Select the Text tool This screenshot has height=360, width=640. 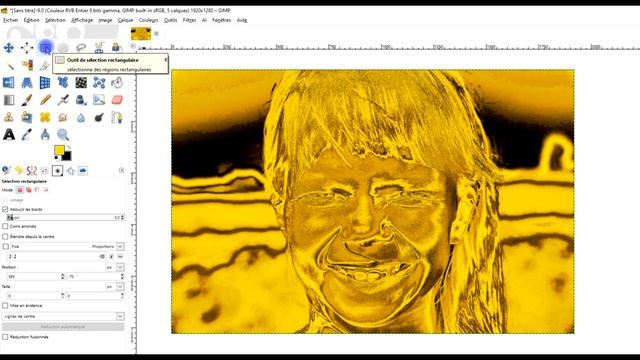(9, 135)
